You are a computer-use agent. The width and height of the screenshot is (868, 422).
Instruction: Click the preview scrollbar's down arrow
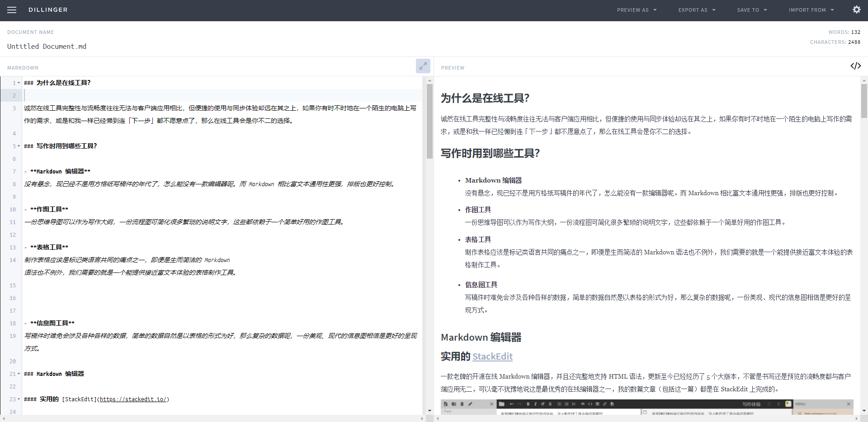pyautogui.click(x=864, y=411)
